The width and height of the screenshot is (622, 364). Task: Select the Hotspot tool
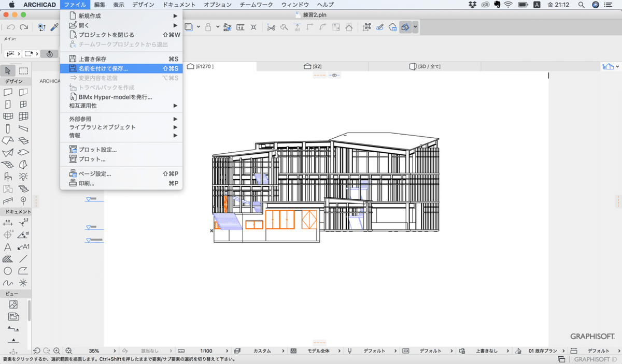(x=23, y=283)
